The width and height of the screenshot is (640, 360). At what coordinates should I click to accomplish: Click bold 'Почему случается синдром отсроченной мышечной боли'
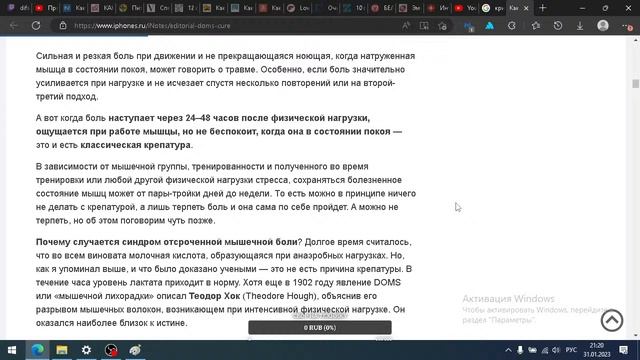pyautogui.click(x=167, y=242)
